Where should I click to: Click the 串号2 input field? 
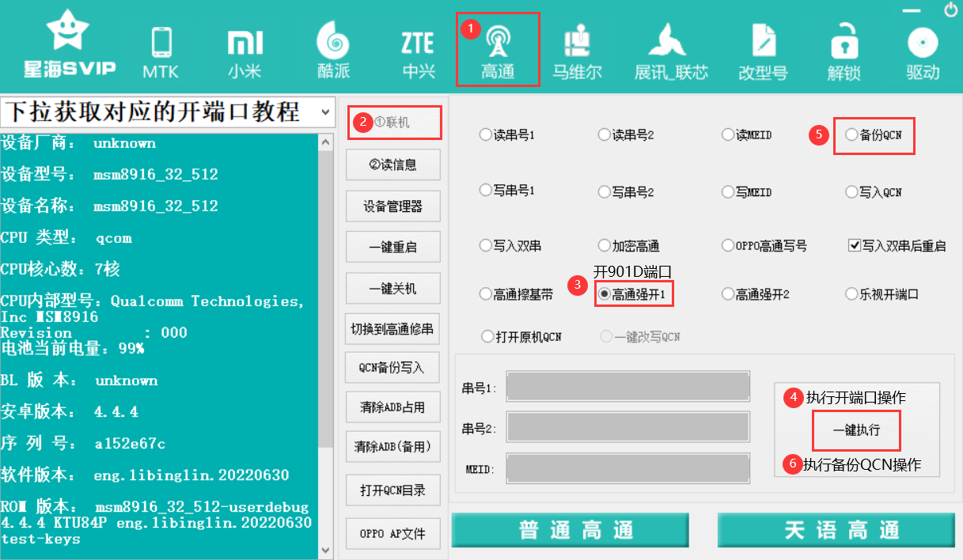pyautogui.click(x=628, y=427)
